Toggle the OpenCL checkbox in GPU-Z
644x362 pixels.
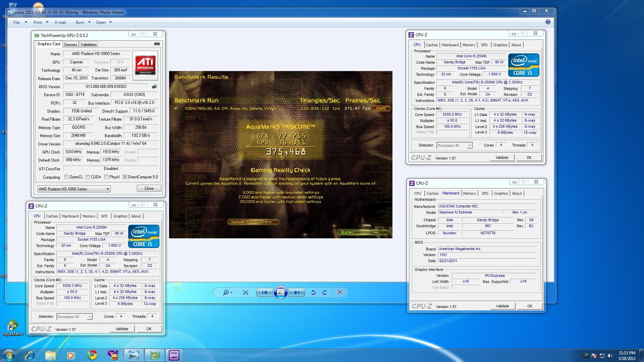66,177
